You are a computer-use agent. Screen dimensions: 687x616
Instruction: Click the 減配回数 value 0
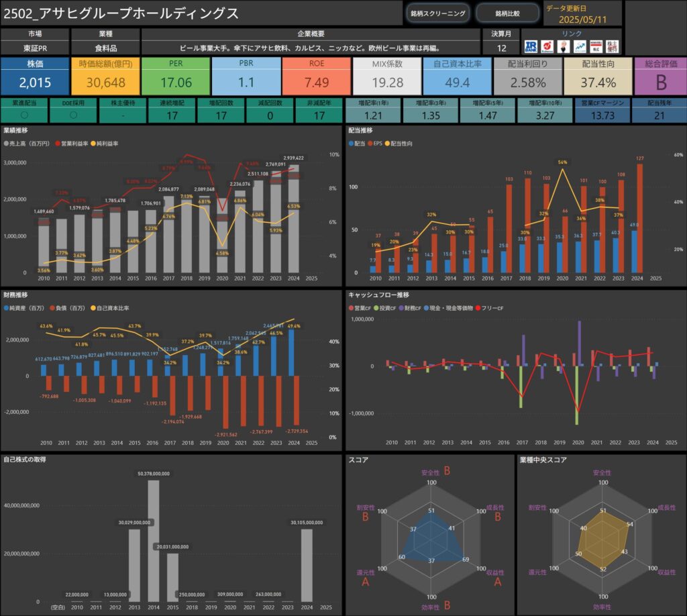(270, 115)
